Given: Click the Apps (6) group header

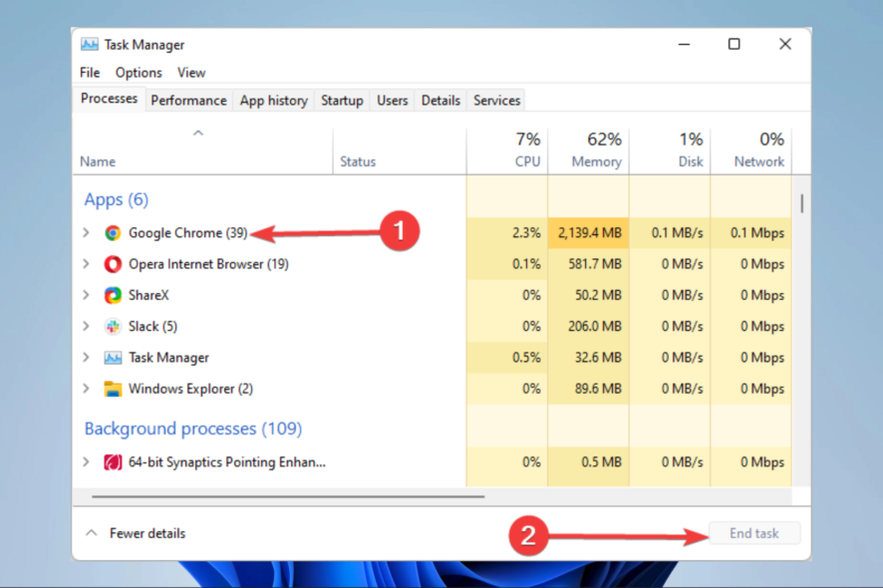Looking at the screenshot, I should point(117,199).
